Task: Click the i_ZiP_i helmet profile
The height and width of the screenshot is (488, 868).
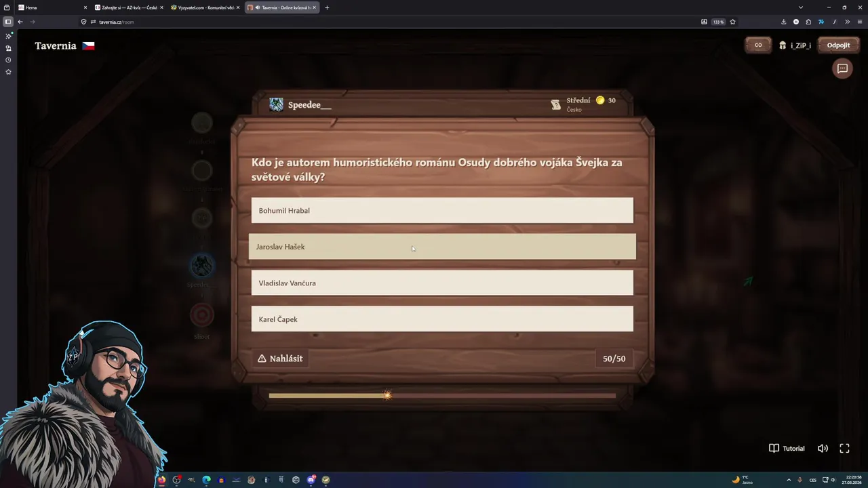Action: coord(795,45)
